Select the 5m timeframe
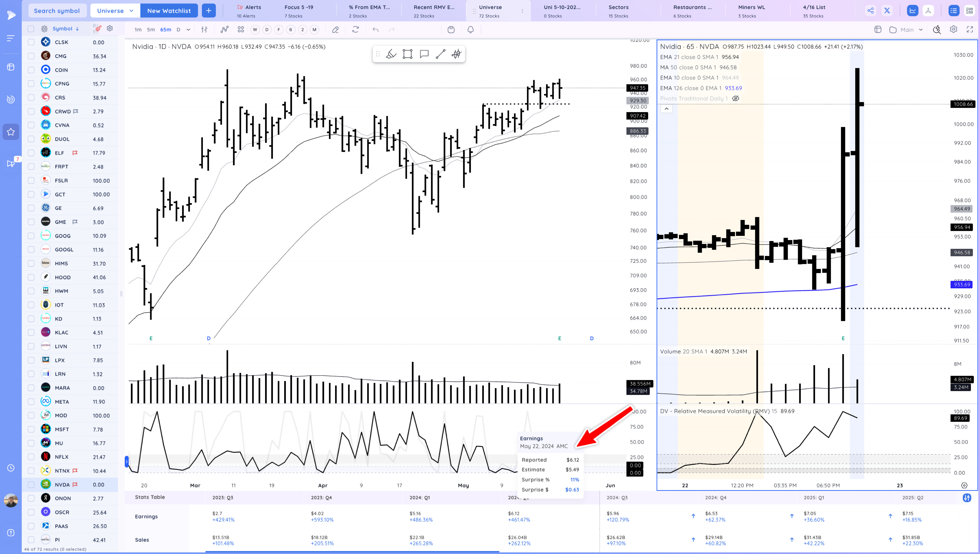Viewport: 980px width, 554px height. coord(151,29)
